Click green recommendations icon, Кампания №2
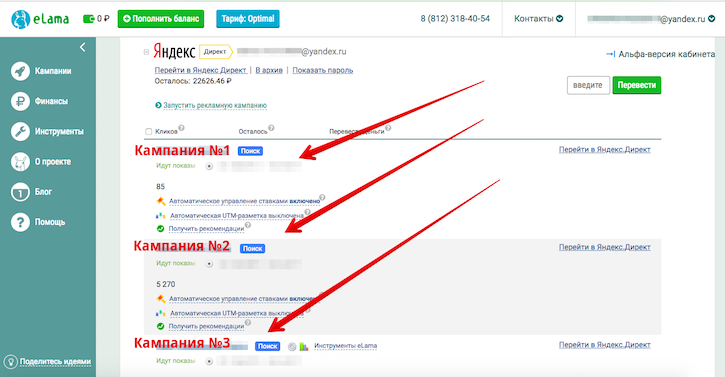The image size is (725, 377). tap(160, 326)
